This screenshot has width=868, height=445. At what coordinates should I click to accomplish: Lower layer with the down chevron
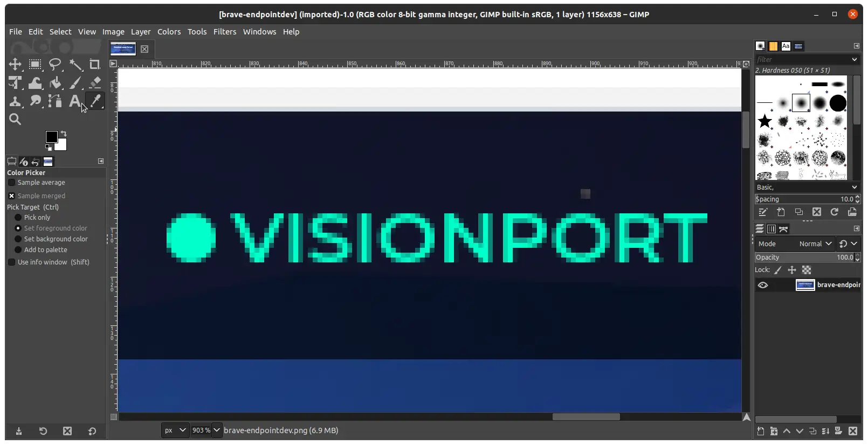pos(800,431)
